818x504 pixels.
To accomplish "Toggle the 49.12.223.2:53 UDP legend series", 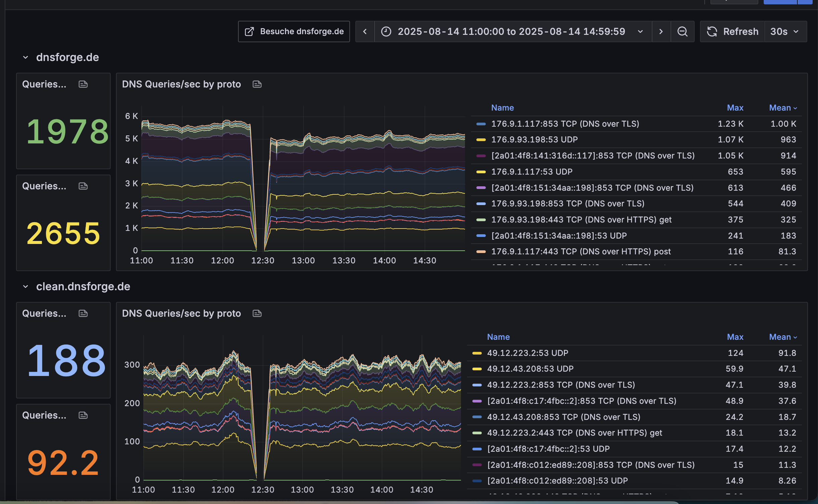I will pyautogui.click(x=527, y=353).
